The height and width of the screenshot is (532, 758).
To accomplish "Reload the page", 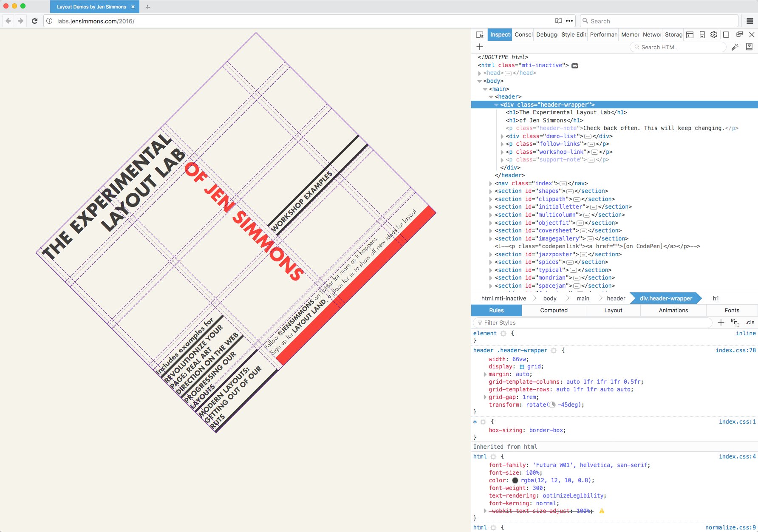I will pyautogui.click(x=34, y=21).
